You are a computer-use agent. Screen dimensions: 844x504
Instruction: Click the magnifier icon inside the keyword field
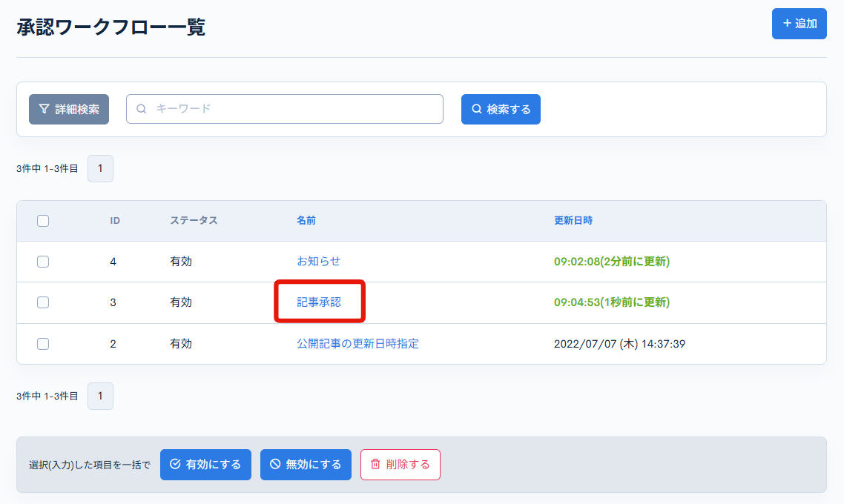pos(141,108)
